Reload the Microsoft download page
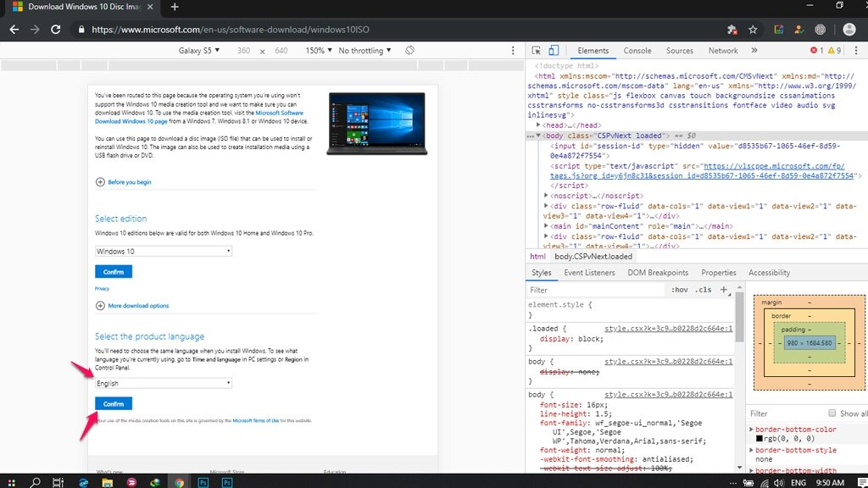868x488 pixels. coord(56,30)
